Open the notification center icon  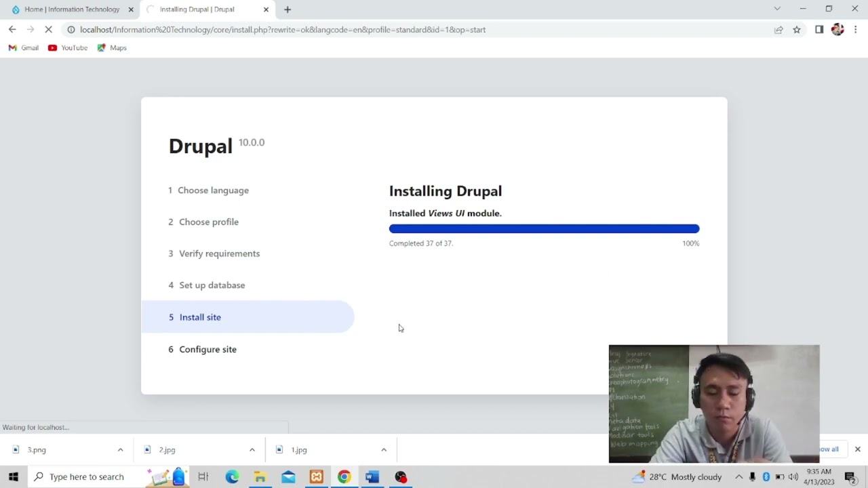850,477
